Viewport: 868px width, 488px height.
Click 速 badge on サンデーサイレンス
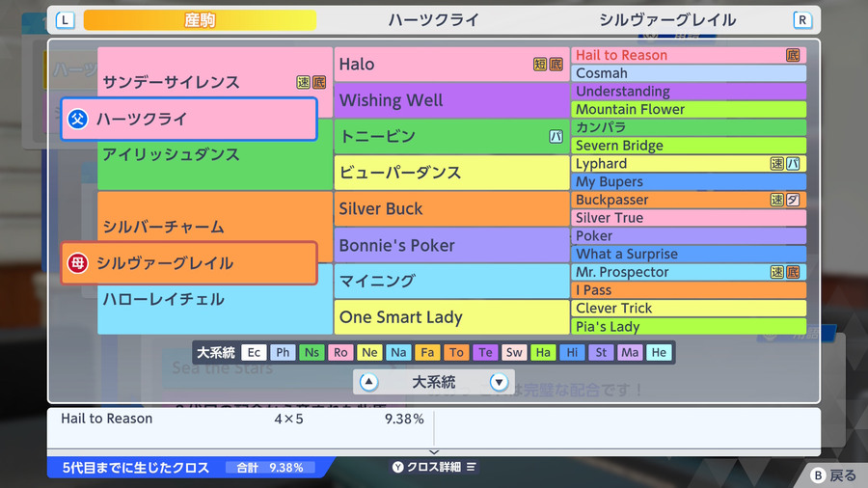tap(304, 82)
